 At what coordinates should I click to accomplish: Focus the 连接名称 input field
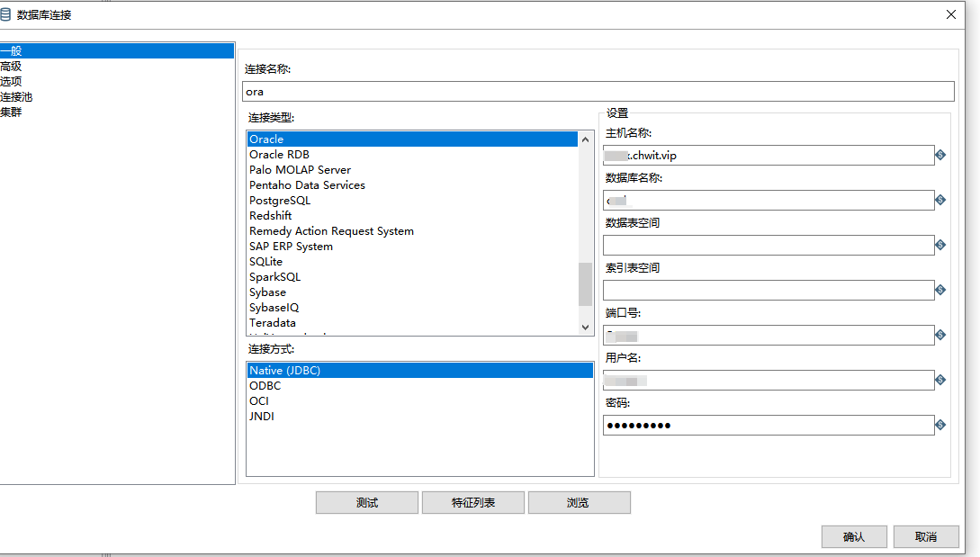click(x=598, y=92)
